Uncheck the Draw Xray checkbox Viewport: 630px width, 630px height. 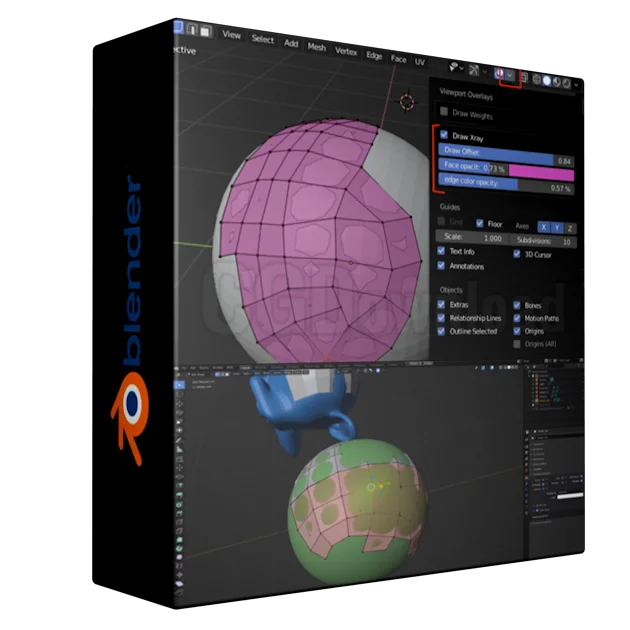tap(444, 134)
